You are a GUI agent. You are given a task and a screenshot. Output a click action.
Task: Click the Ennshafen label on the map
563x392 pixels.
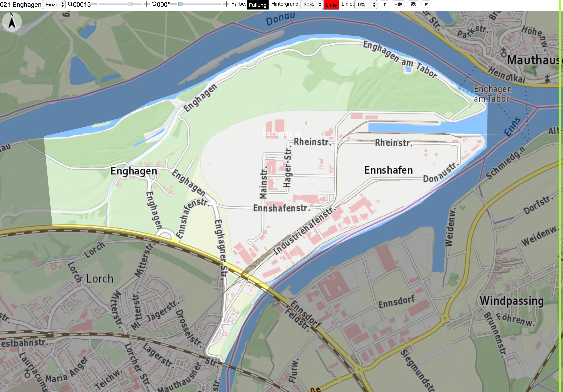tap(388, 170)
